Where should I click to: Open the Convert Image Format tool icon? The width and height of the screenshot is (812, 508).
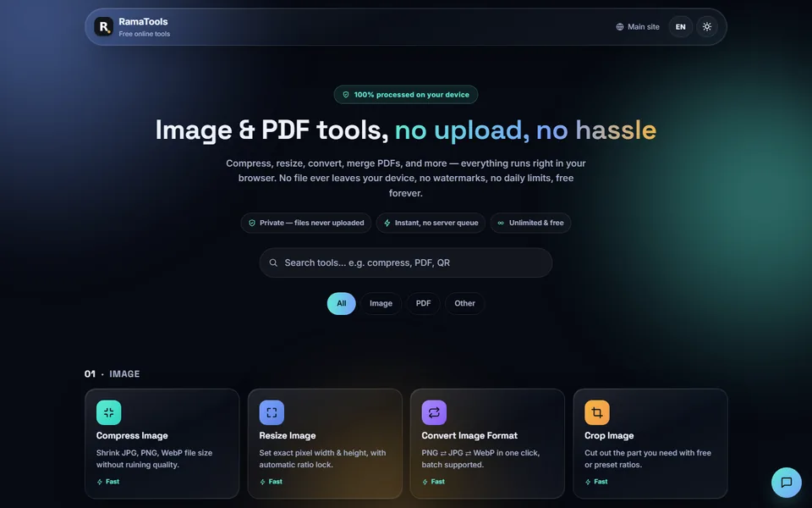coord(434,412)
